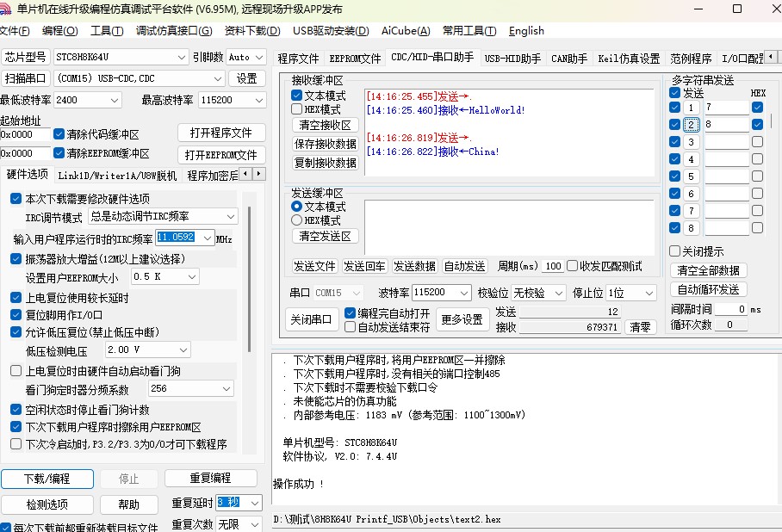Image resolution: width=782 pixels, height=532 pixels.
Task: Open 校验位 无校验 dropdown
Action: tap(559, 294)
